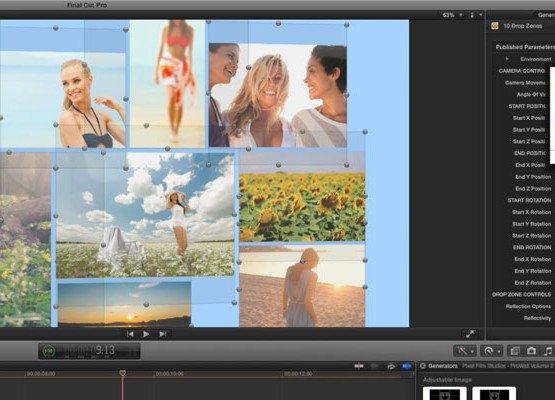The width and height of the screenshot is (555, 400).
Task: Click the 00:00:10:00 timeline ruler label
Action: coord(170,374)
